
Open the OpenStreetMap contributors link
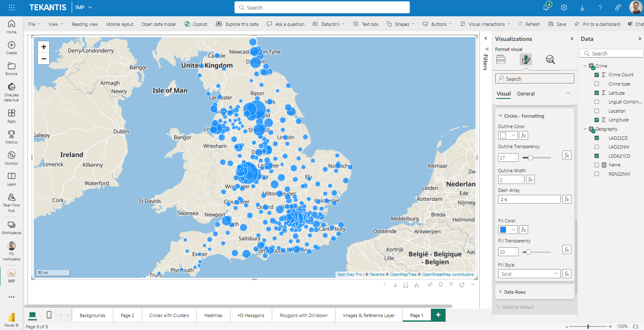(448, 275)
